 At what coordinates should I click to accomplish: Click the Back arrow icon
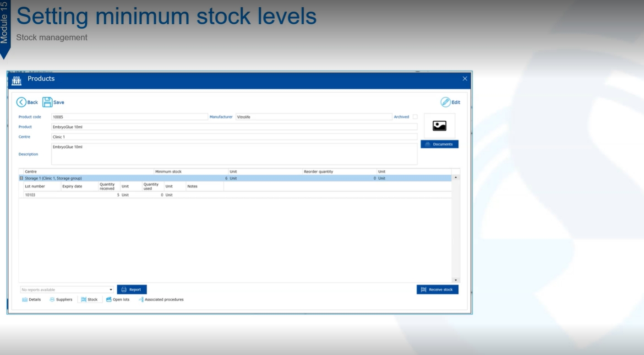[22, 102]
